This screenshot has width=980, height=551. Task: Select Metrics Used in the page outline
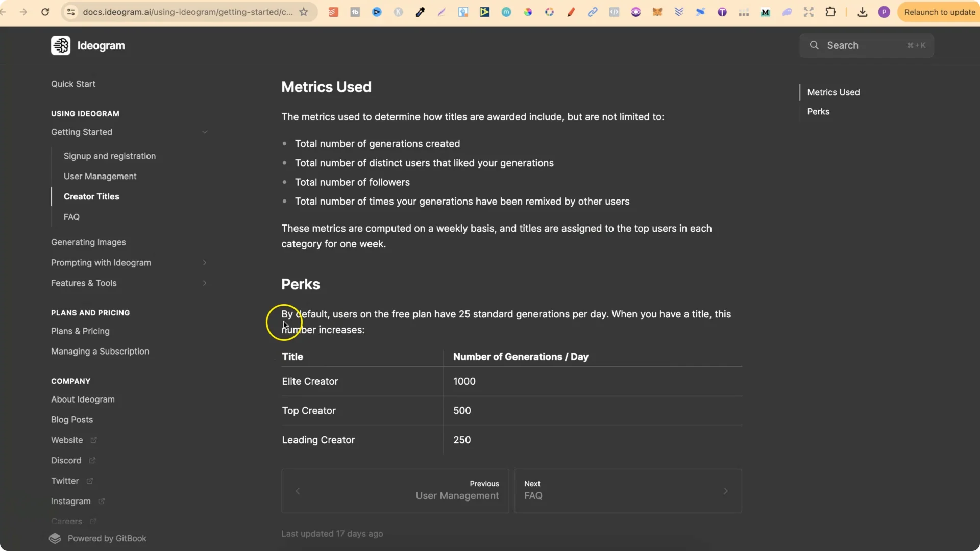[x=834, y=92]
